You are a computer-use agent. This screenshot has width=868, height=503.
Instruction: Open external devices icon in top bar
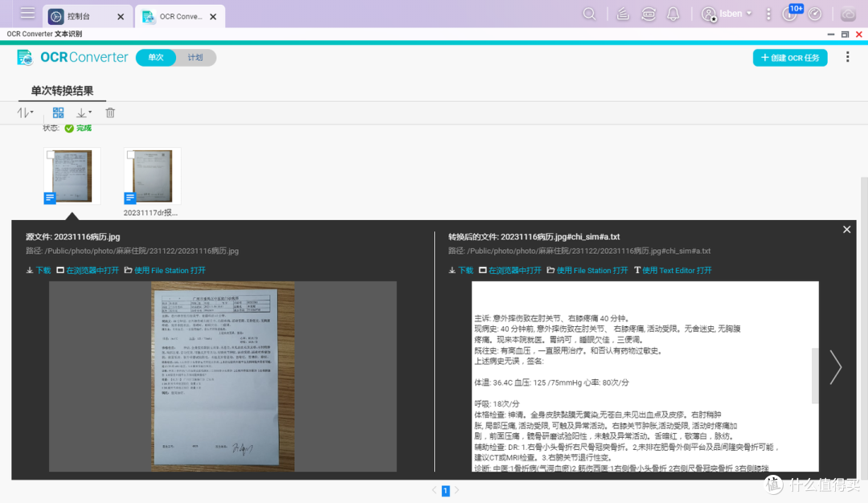click(649, 14)
